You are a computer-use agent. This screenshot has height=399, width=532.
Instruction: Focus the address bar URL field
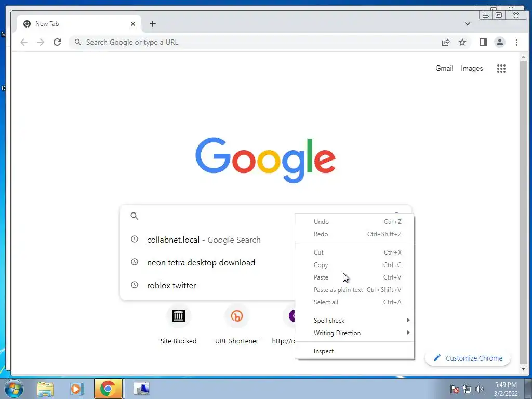point(255,42)
